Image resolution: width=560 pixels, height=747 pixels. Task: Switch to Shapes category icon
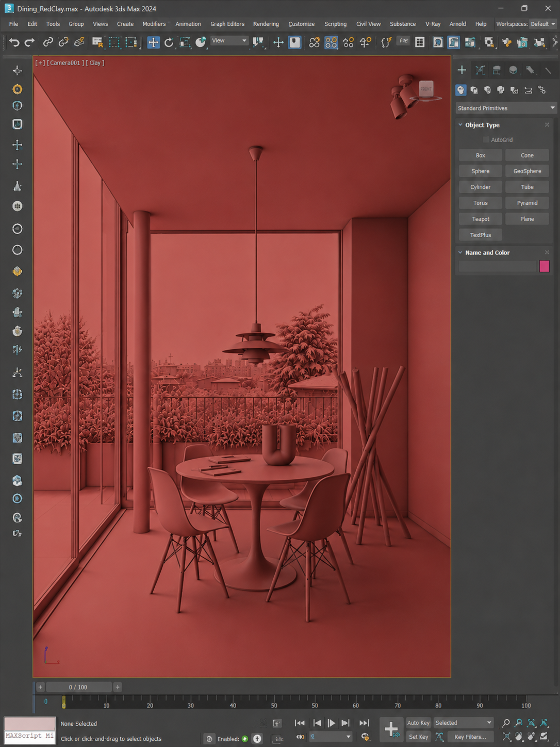474,90
